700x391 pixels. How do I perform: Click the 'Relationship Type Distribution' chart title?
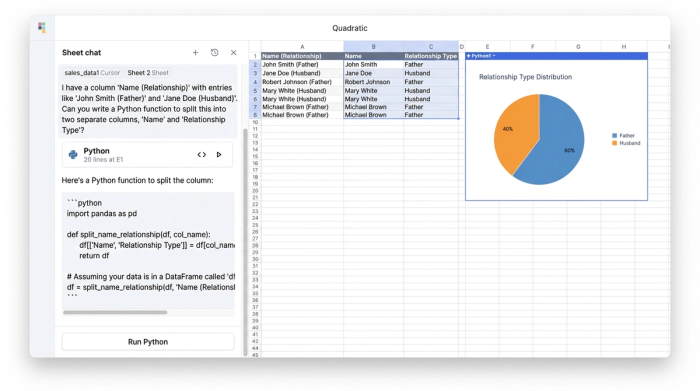click(525, 77)
